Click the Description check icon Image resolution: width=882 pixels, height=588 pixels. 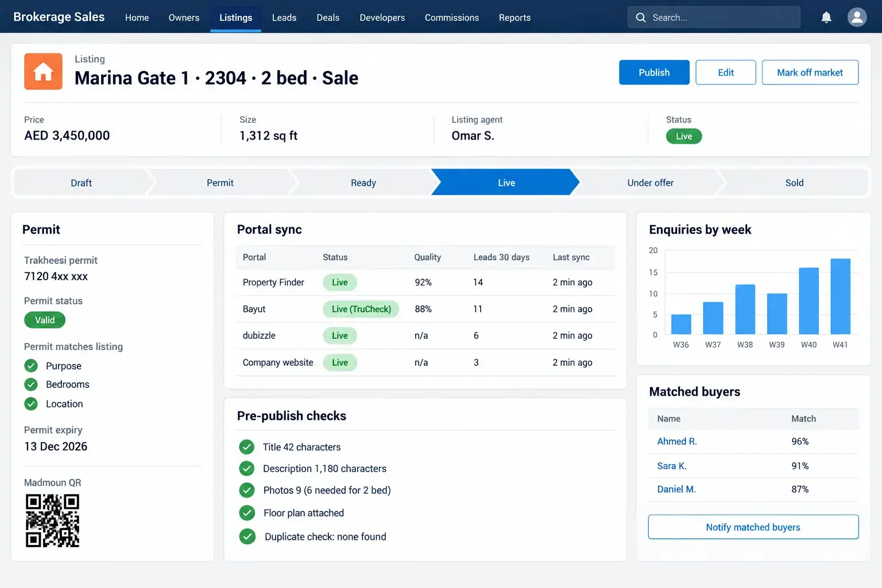click(247, 469)
